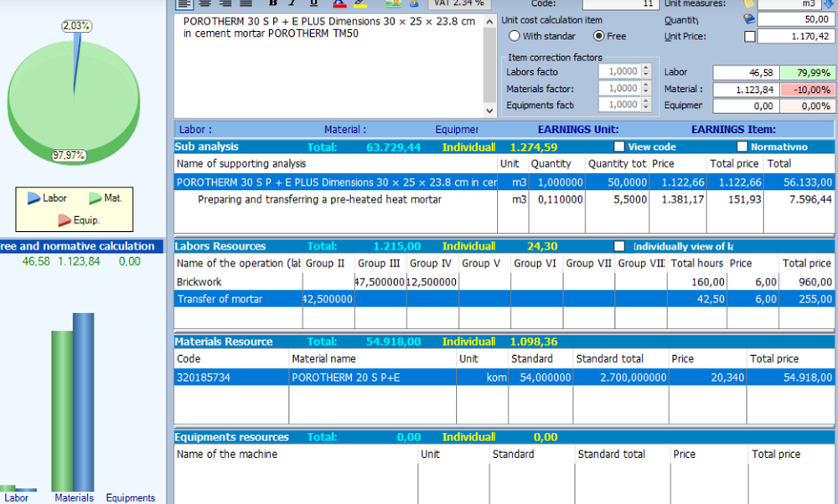Image resolution: width=838 pixels, height=504 pixels.
Task: Decrease the Materials factor with down arrow
Action: [645, 91]
